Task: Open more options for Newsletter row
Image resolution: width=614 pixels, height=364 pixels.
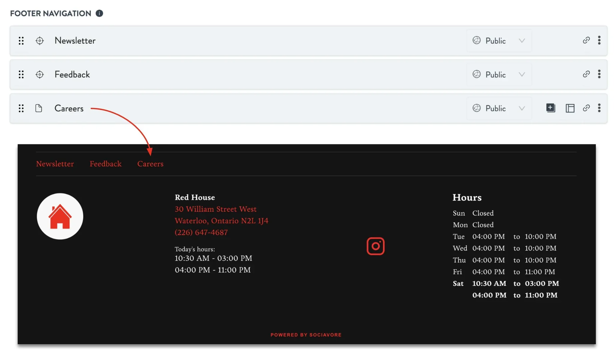Action: point(599,40)
